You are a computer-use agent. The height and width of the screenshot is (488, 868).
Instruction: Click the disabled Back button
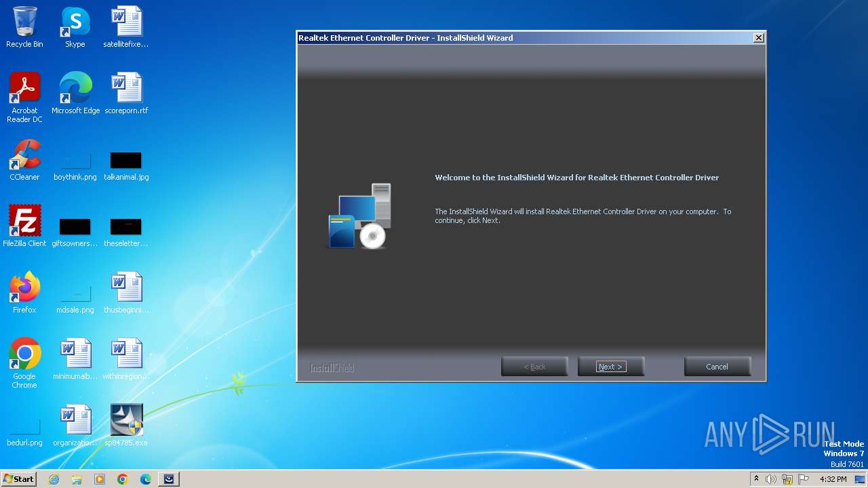534,367
